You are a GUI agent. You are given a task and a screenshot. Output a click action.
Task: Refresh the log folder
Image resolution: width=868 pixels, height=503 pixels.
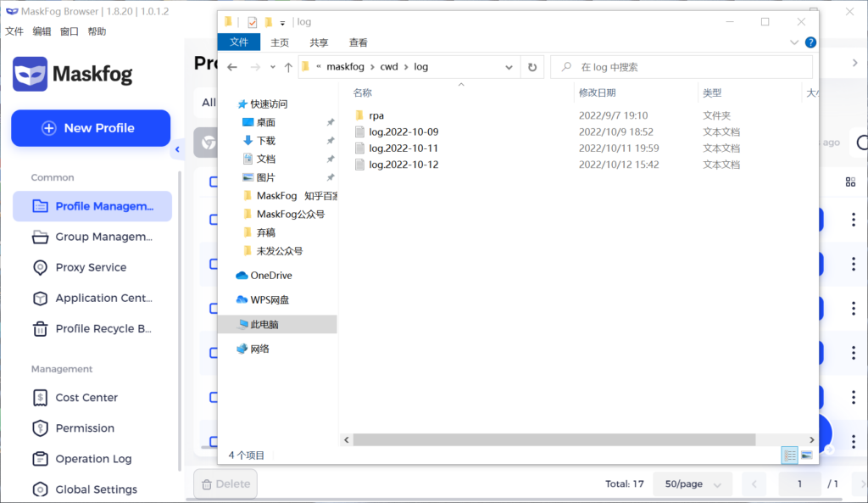pyautogui.click(x=532, y=67)
